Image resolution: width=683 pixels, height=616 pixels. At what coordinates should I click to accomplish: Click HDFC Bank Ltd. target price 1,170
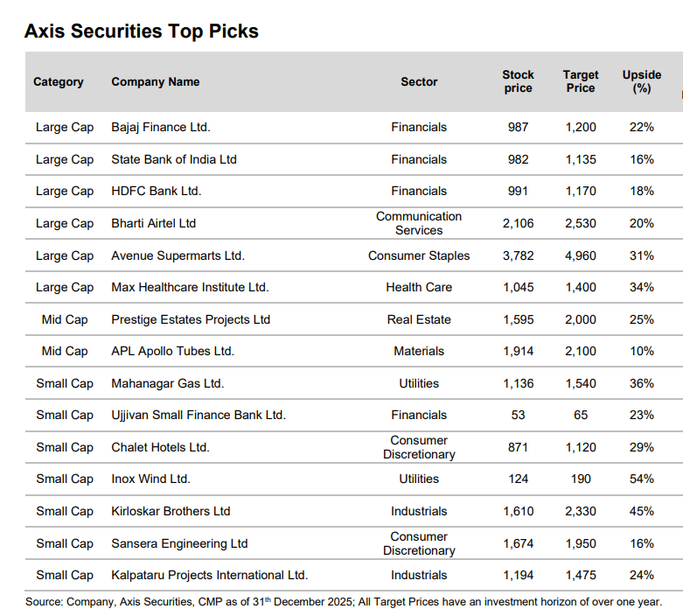point(581,192)
